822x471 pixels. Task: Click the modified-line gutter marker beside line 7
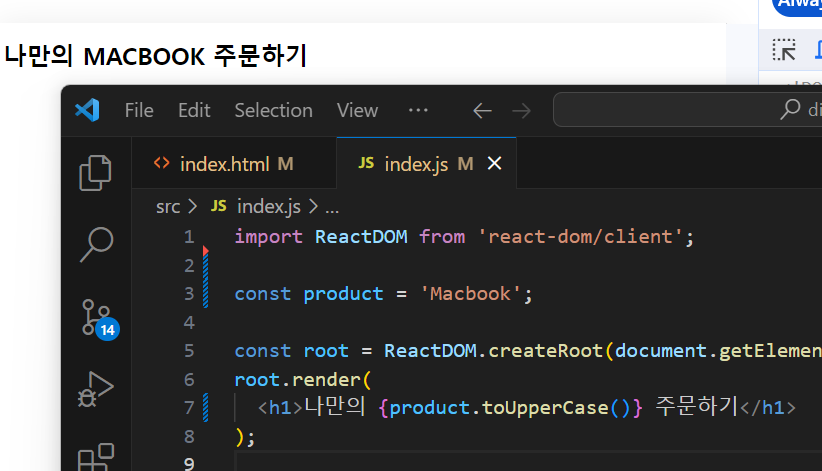click(206, 408)
